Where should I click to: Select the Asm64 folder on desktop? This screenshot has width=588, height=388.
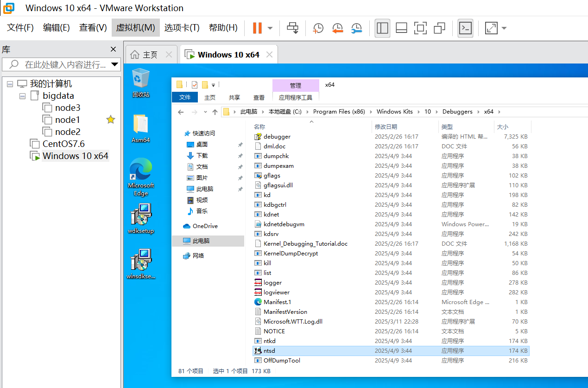pos(141,128)
